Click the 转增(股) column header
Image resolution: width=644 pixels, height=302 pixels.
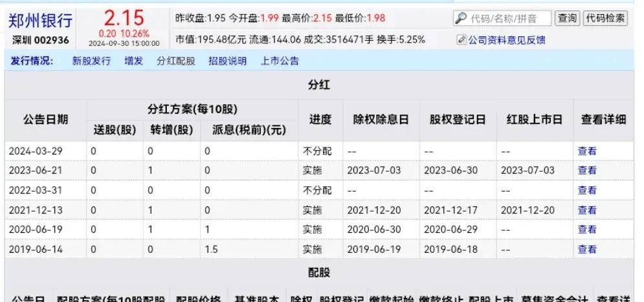(x=172, y=130)
